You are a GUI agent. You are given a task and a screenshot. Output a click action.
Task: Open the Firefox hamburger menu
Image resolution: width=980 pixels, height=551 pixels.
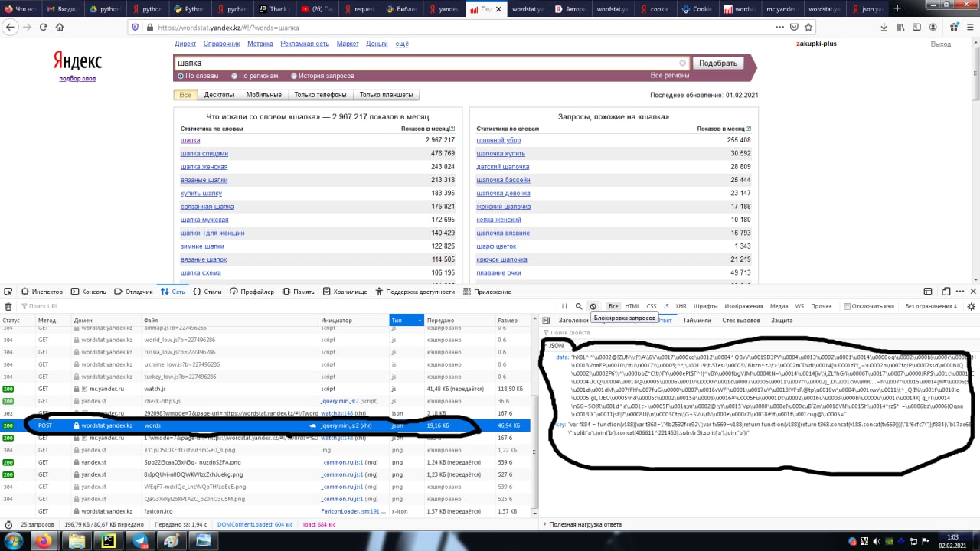(x=969, y=27)
